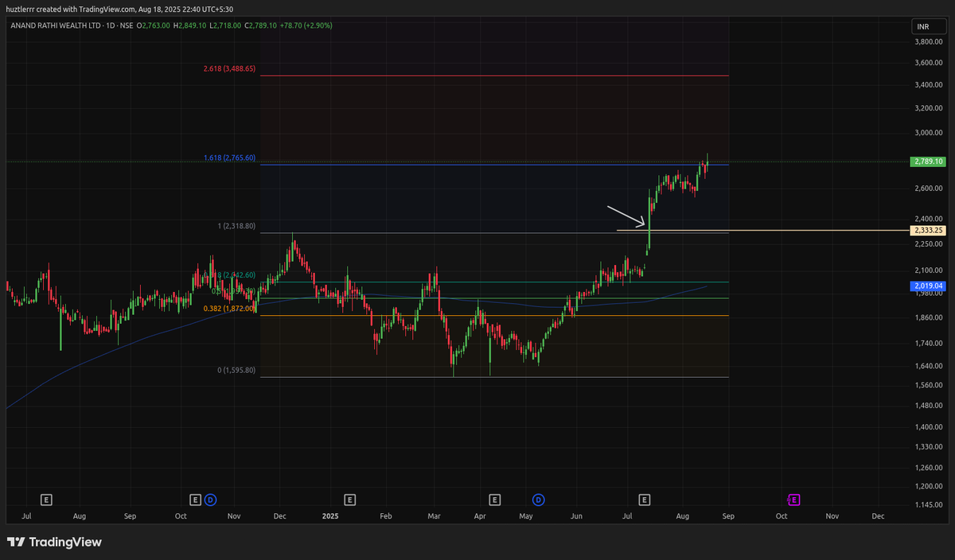The width and height of the screenshot is (955, 560).
Task: Click the 1,145.00 price axis label
Action: point(929,507)
